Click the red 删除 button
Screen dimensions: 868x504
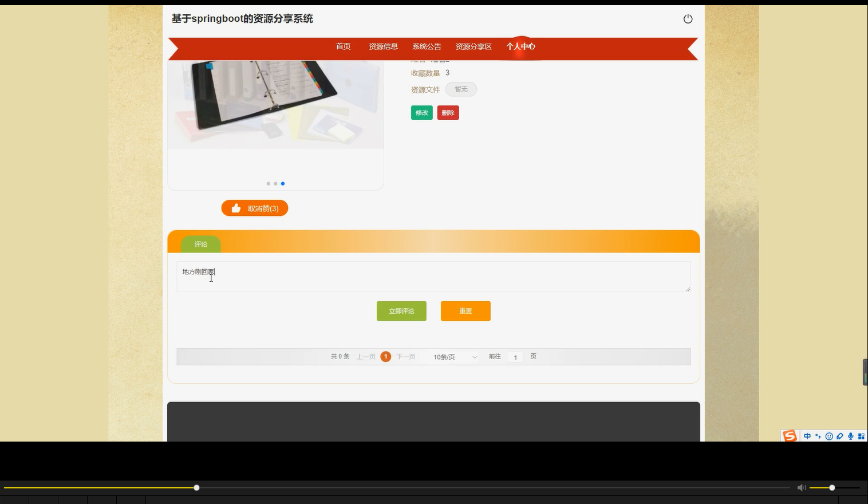pyautogui.click(x=448, y=113)
